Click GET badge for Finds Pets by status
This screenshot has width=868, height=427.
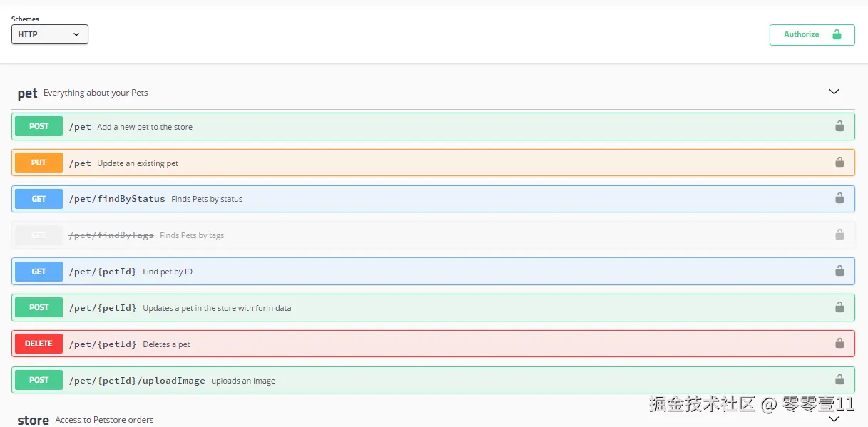pyautogui.click(x=39, y=199)
